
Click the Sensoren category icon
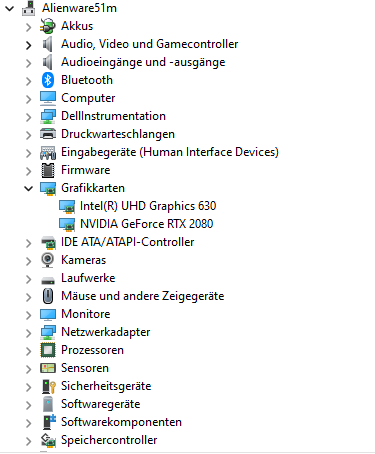tap(48, 368)
